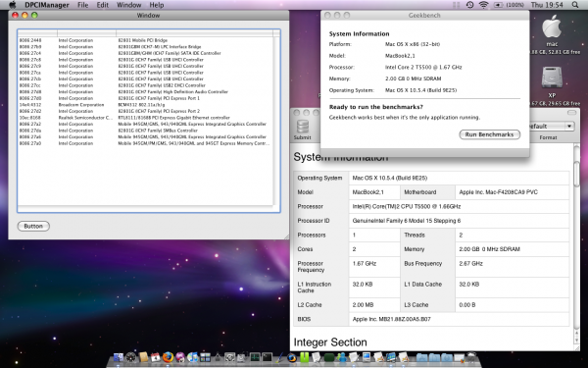588x368 pixels.
Task: Select the High Definition Audio Controller row
Action: tap(145, 91)
